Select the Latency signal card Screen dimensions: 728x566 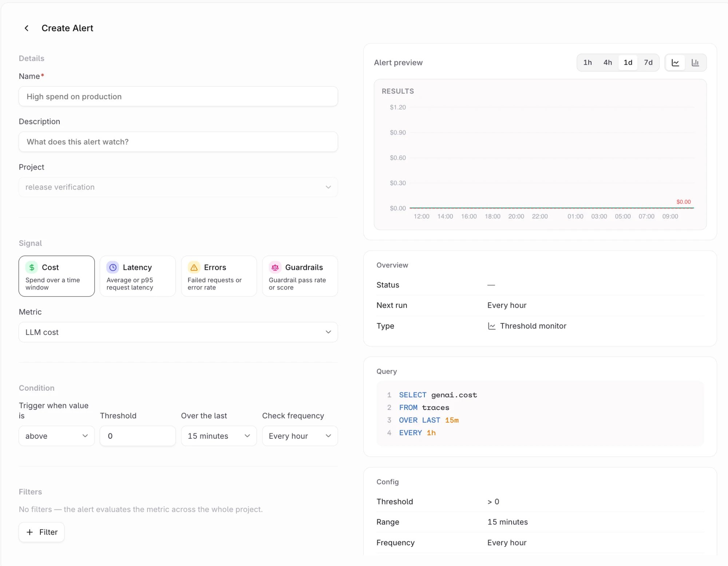click(x=138, y=276)
